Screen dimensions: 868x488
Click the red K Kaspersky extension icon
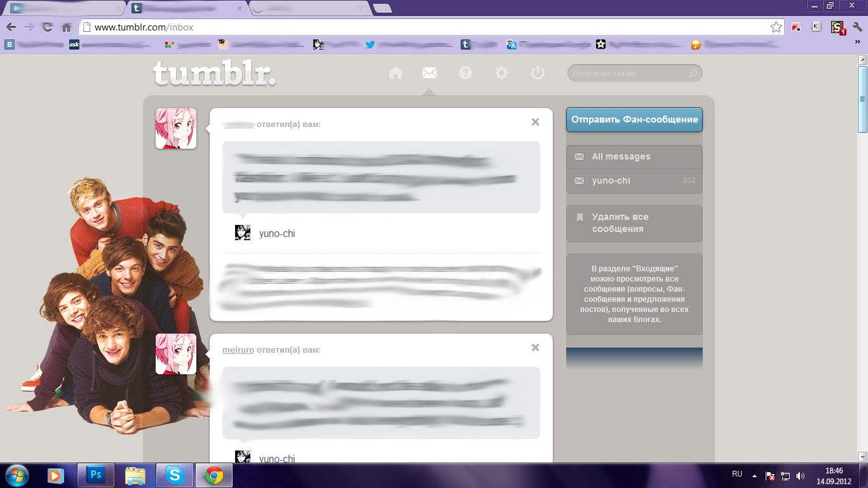pyautogui.click(x=797, y=27)
